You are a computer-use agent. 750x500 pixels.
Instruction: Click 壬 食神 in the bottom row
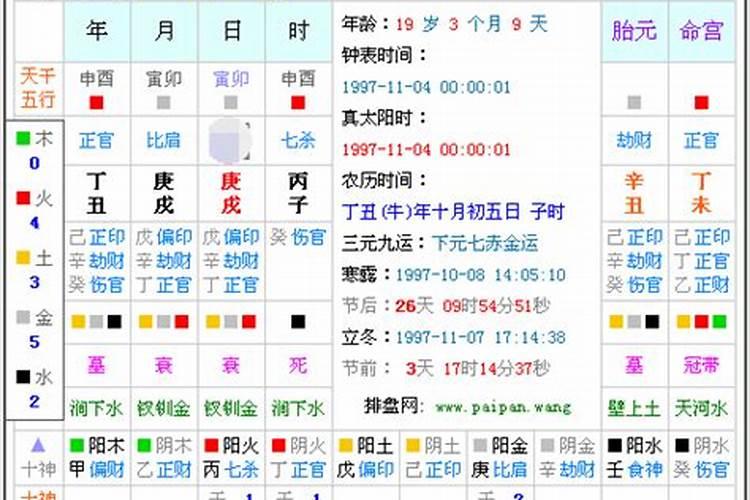(634, 469)
